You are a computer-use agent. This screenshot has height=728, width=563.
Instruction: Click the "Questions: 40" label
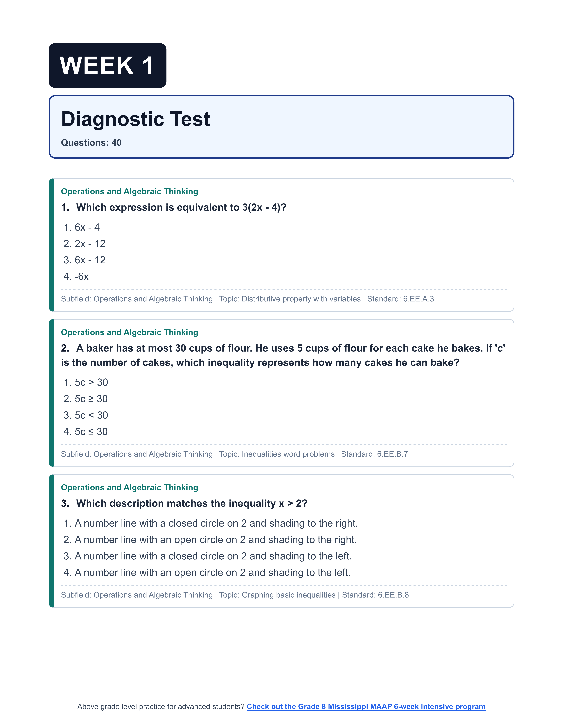[x=91, y=143]
